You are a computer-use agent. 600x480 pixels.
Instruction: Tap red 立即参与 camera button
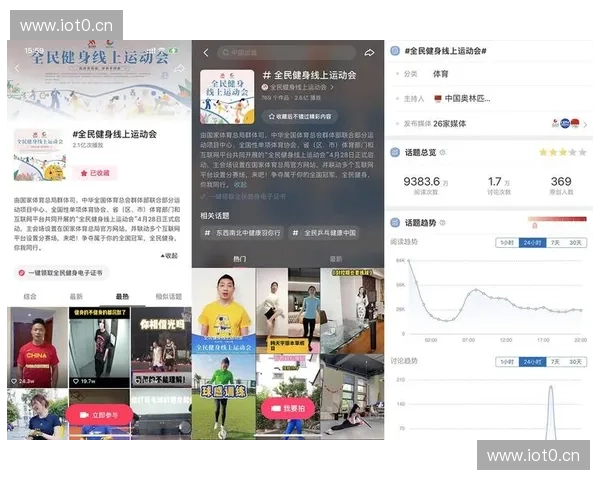point(99,415)
